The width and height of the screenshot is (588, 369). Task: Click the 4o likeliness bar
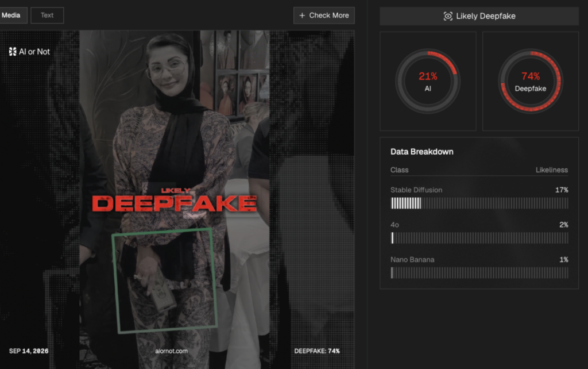click(x=479, y=238)
